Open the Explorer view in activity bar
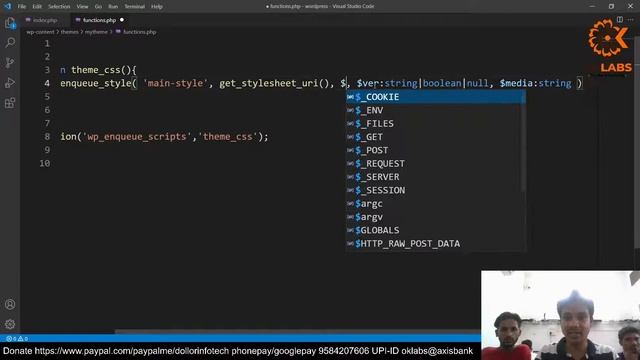The height and width of the screenshot is (360, 640). 10,23
